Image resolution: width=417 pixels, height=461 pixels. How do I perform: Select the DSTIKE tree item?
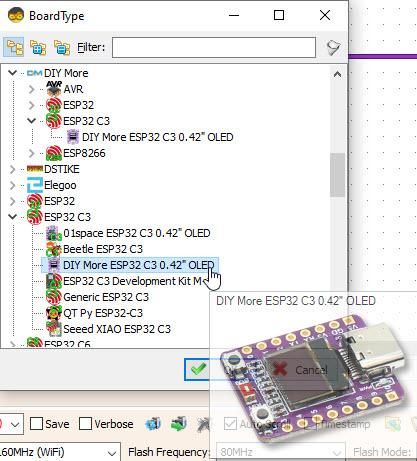point(62,169)
